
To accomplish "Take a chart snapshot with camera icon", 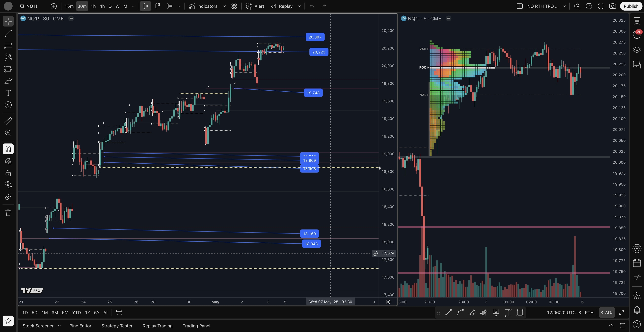I will [612, 6].
